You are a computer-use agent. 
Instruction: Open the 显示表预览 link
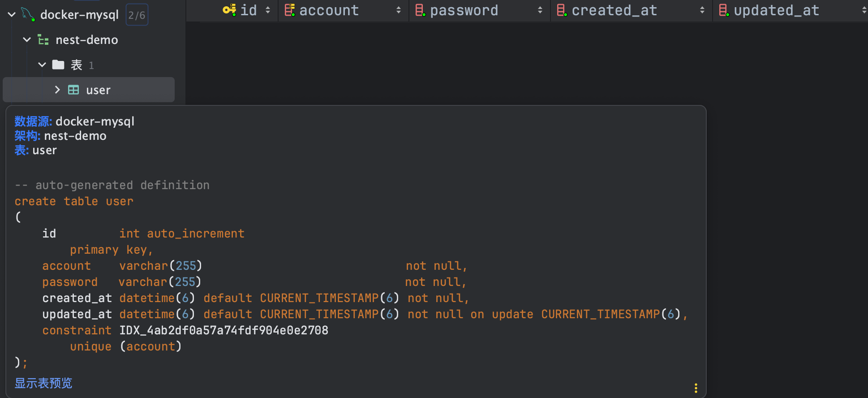(x=43, y=383)
